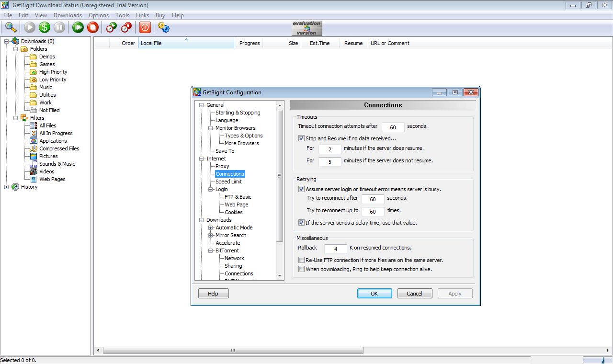This screenshot has width=613, height=364.
Task: Collapse the Monitor Browsers node
Action: click(x=211, y=128)
